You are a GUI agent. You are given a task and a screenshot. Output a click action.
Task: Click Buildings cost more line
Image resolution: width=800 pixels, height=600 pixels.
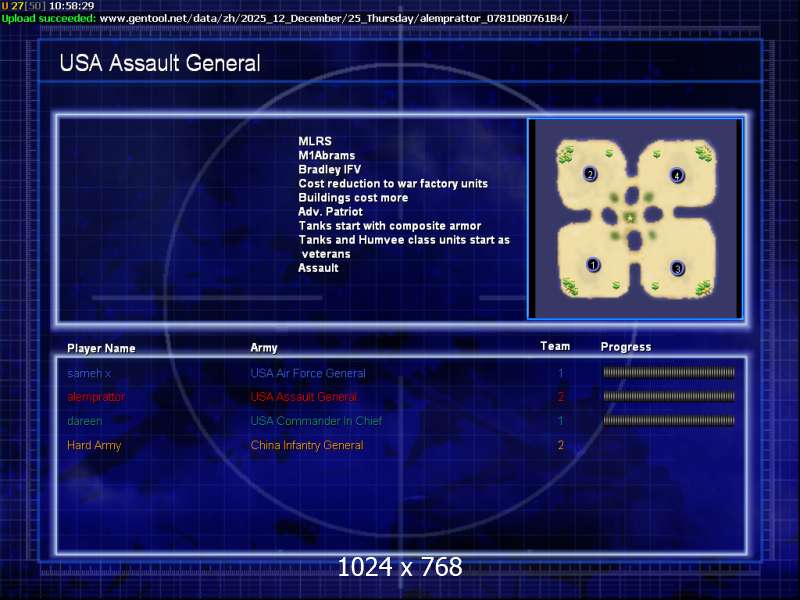tap(353, 197)
